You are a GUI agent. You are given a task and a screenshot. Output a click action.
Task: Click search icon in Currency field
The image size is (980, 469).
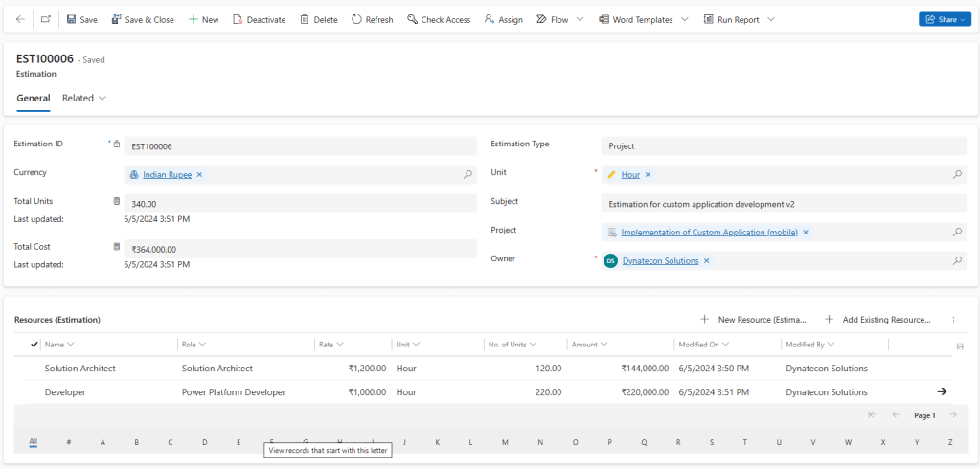point(467,175)
